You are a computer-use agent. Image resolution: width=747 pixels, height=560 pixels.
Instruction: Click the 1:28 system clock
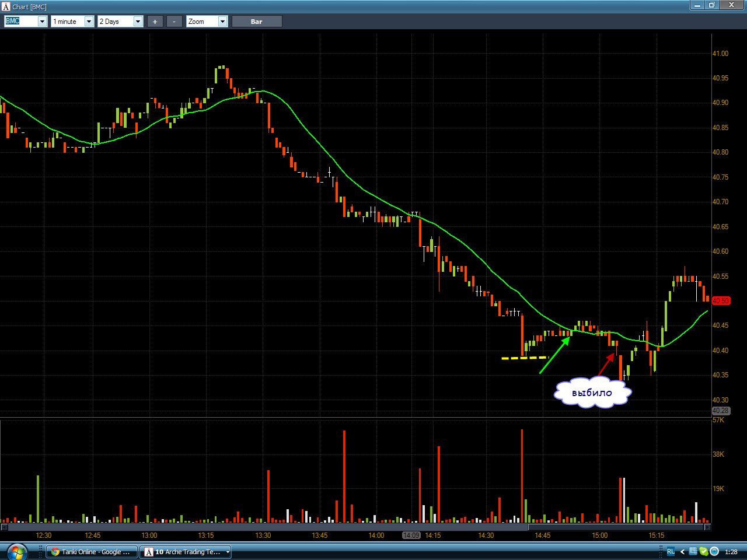731,552
